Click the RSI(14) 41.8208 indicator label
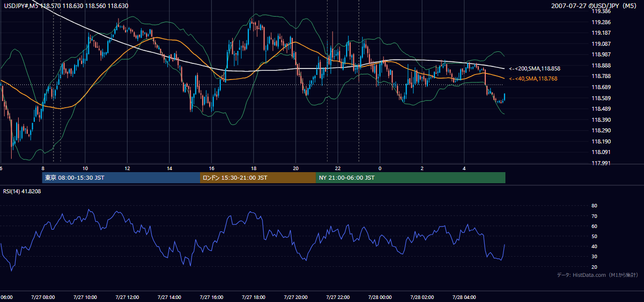 (x=22, y=191)
